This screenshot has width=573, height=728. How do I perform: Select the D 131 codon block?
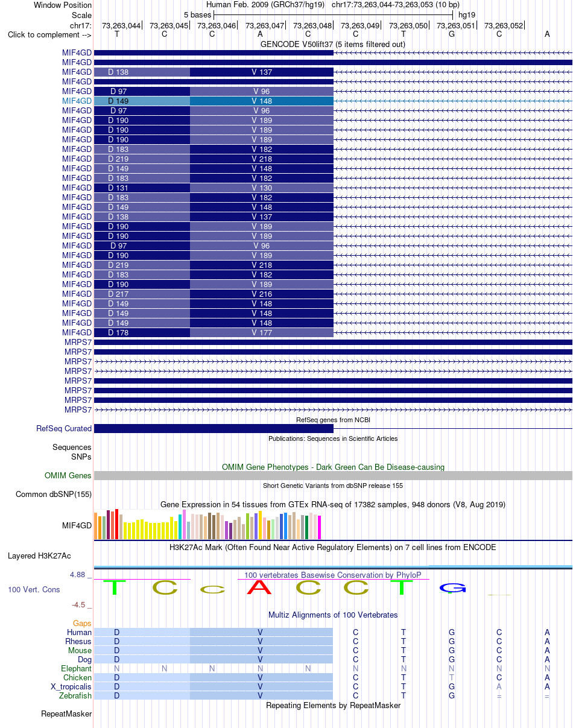(x=142, y=188)
